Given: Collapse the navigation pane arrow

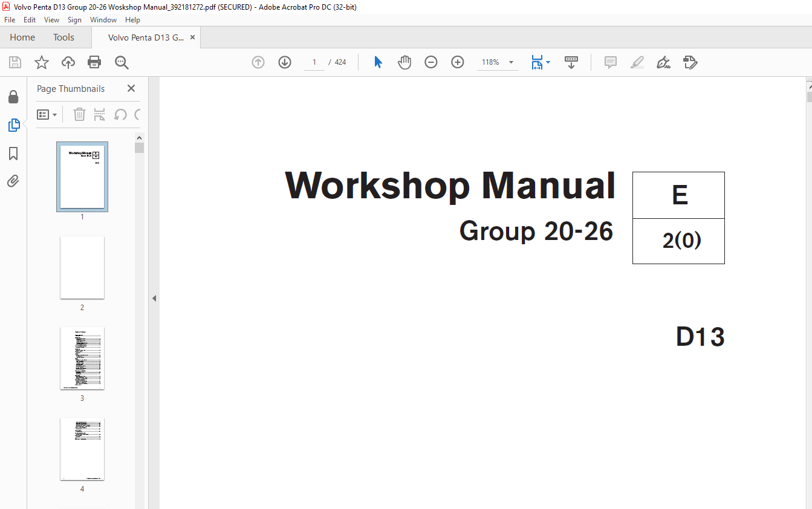Looking at the screenshot, I should (154, 298).
